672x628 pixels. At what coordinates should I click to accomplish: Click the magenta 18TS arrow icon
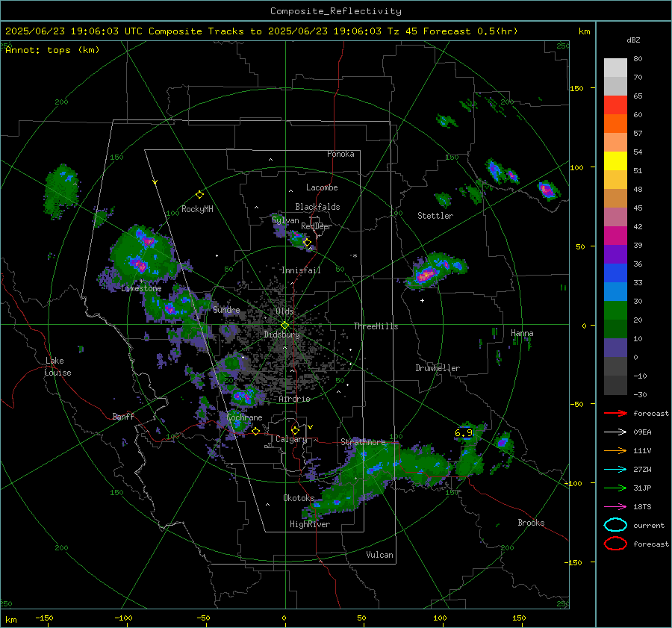[x=615, y=507]
